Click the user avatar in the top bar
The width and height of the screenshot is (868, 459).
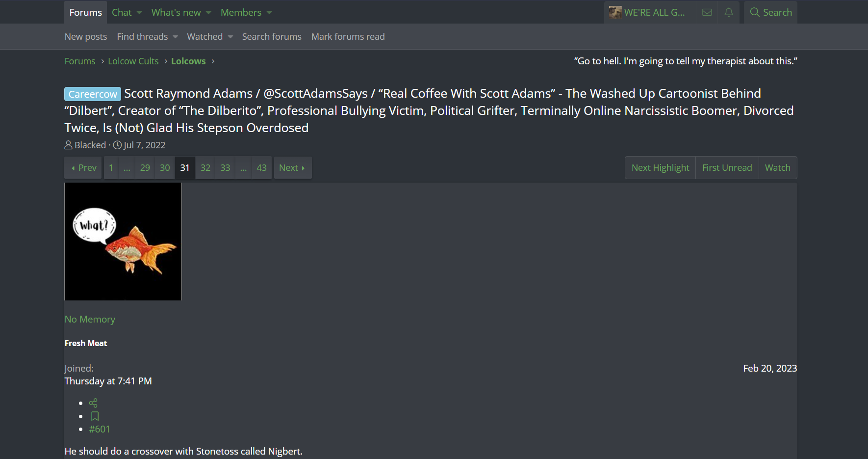pyautogui.click(x=615, y=12)
